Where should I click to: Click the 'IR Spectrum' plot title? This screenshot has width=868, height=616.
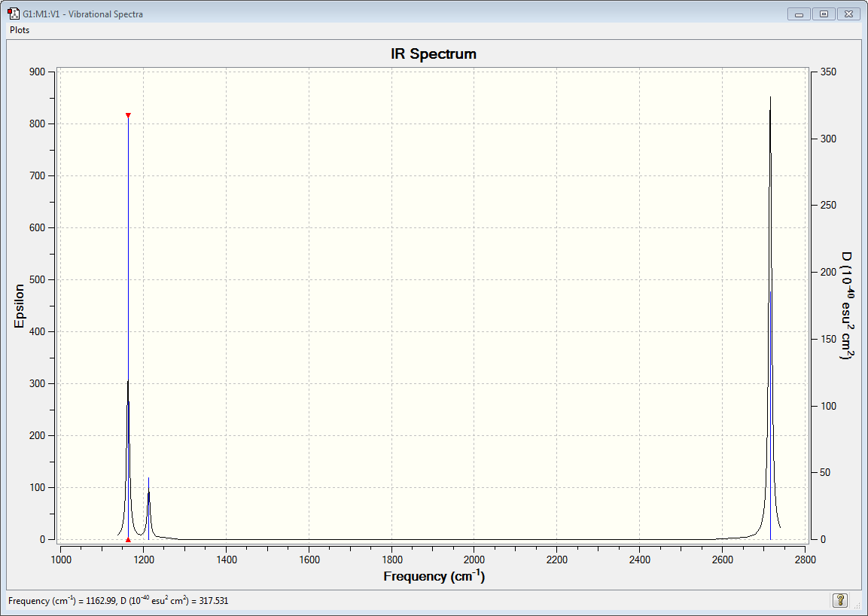coord(434,53)
